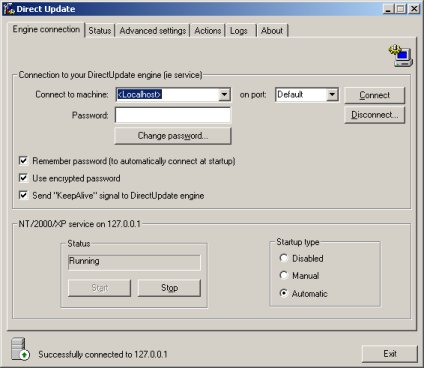Expand the Connect to machine dropdown arrow
This screenshot has height=368, width=424.
[x=224, y=95]
